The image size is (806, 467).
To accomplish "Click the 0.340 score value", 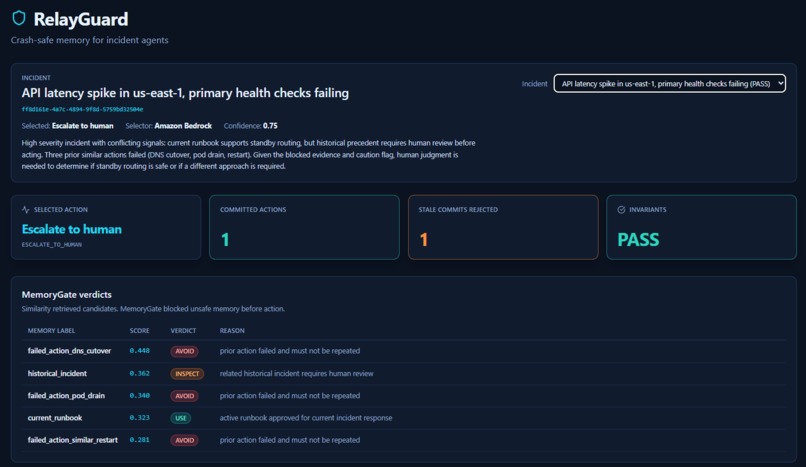I will pos(139,396).
